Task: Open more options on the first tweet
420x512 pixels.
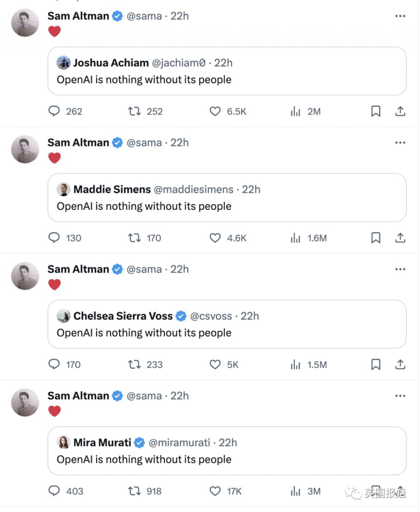Action: pyautogui.click(x=400, y=16)
